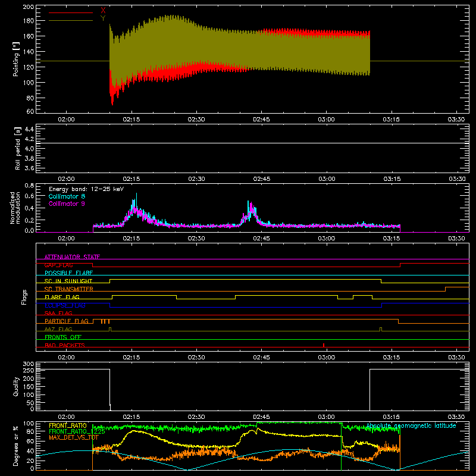Click the 02:00 time label under the Quality plot
The height and width of the screenshot is (476, 476).
point(66,417)
